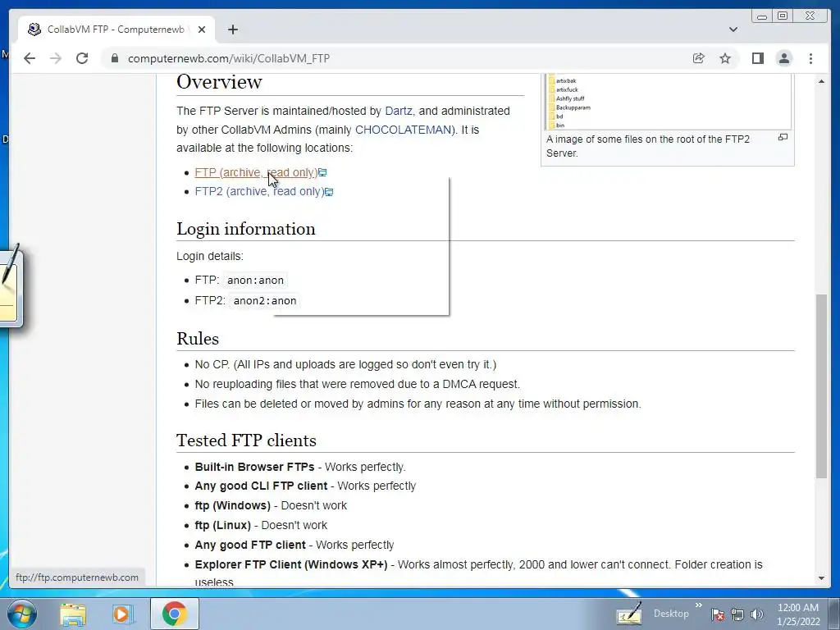Open the browser side panel

[x=757, y=58]
